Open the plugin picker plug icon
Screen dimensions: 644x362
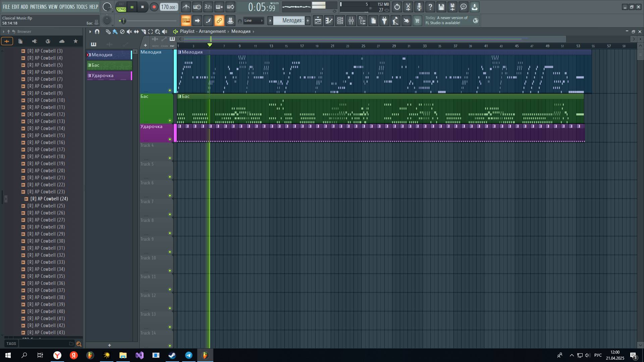coord(384,21)
